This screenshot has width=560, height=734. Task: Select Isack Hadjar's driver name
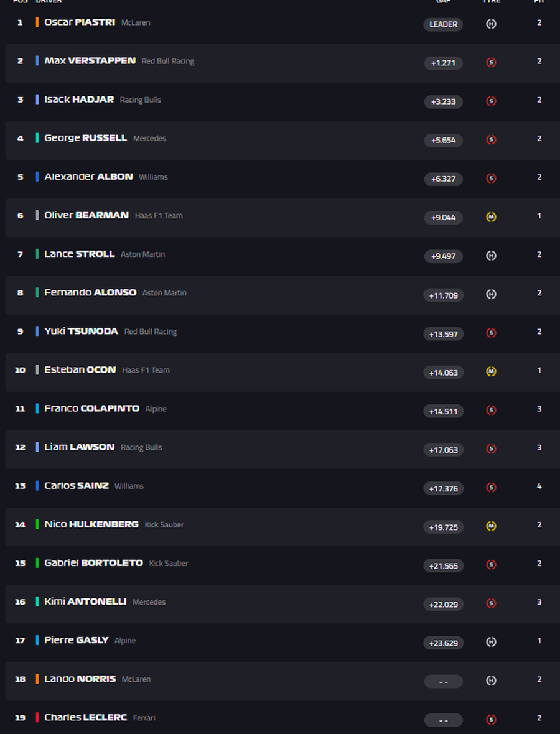point(79,100)
